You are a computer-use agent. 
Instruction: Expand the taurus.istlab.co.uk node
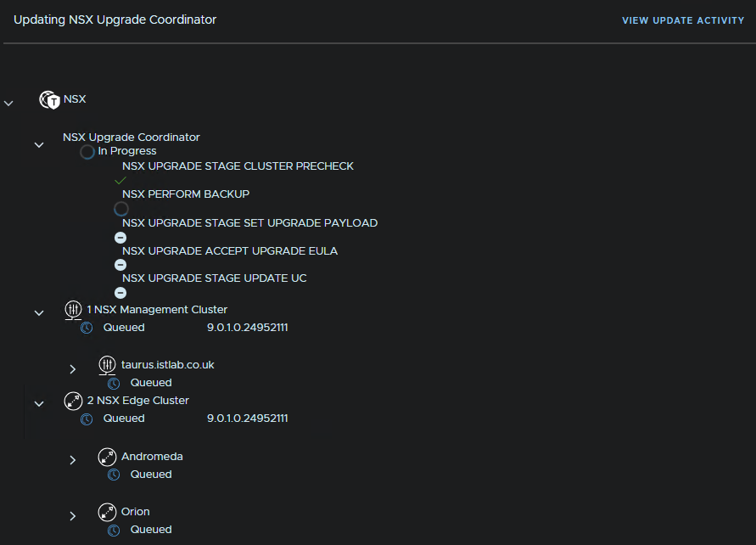point(73,369)
